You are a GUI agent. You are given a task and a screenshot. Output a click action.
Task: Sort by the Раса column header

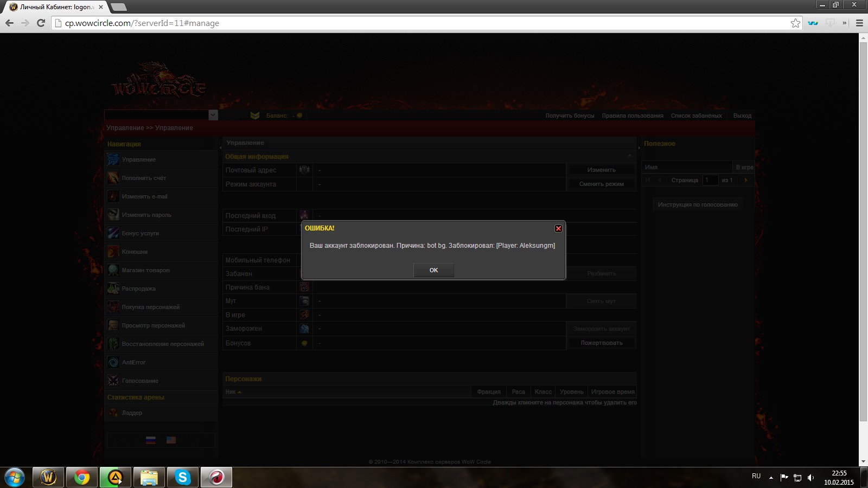(x=518, y=391)
